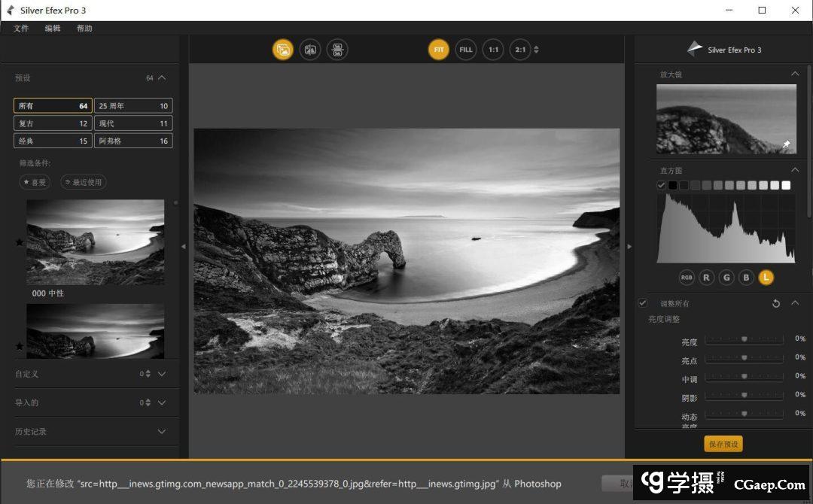The width and height of the screenshot is (813, 504).
Task: Select the single image view icon
Action: [x=282, y=50]
